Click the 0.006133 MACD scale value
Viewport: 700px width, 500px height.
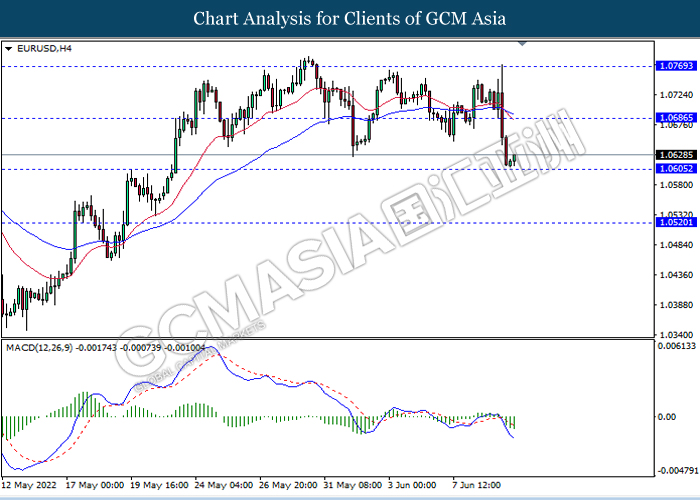[678, 346]
